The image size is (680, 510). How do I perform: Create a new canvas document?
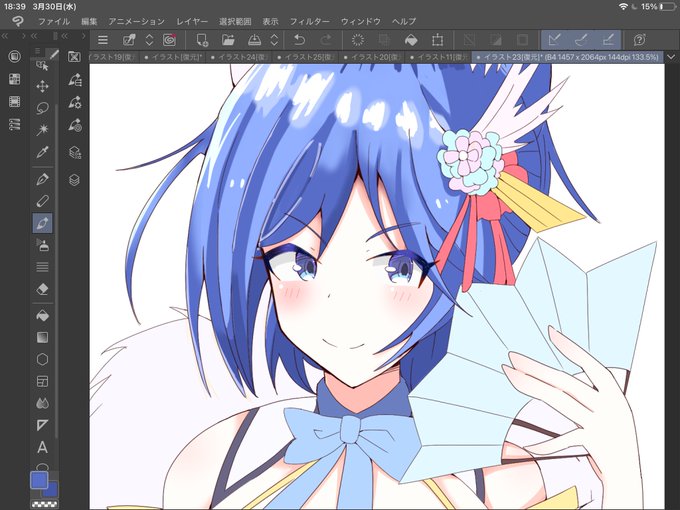point(202,40)
